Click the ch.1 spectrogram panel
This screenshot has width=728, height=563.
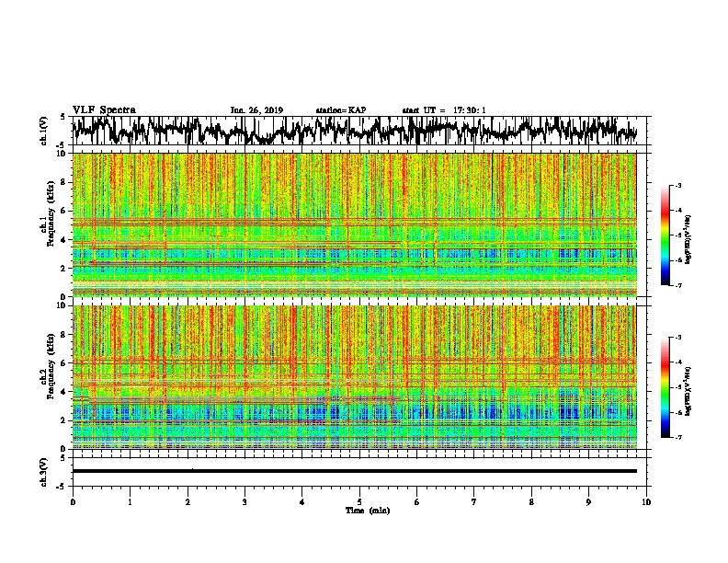(355, 224)
